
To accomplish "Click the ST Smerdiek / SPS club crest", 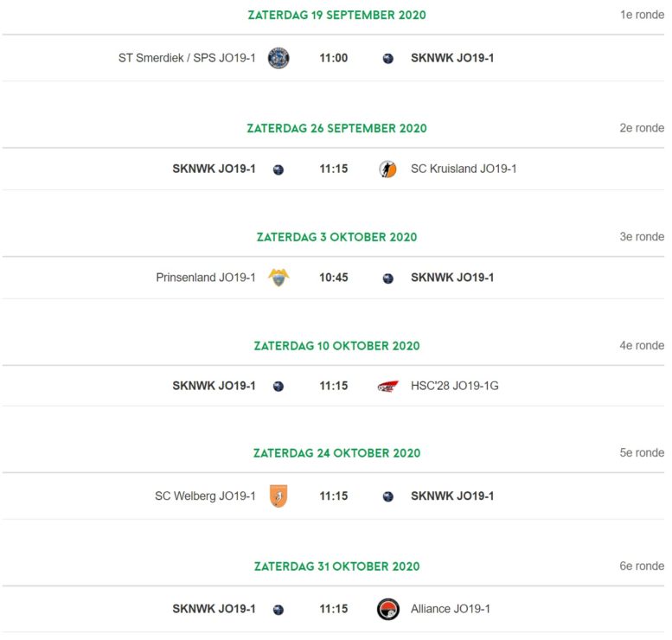I will click(x=278, y=58).
